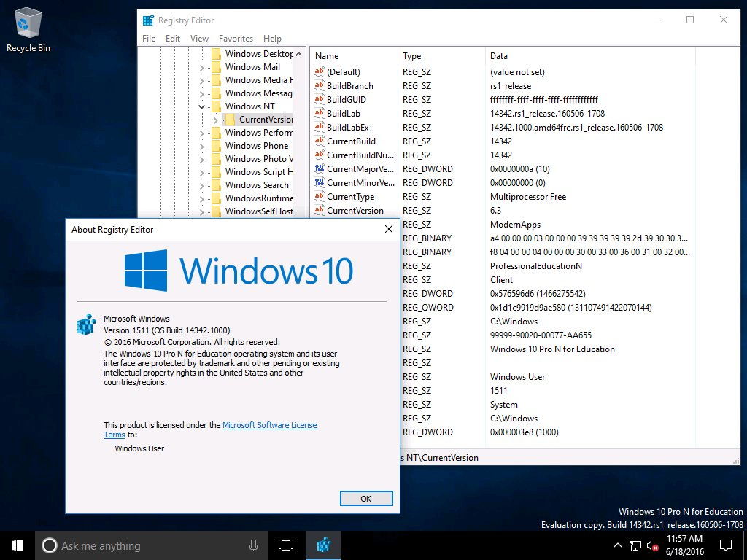The image size is (747, 560).
Task: Select the BuildLabEx registry value
Action: 347,128
